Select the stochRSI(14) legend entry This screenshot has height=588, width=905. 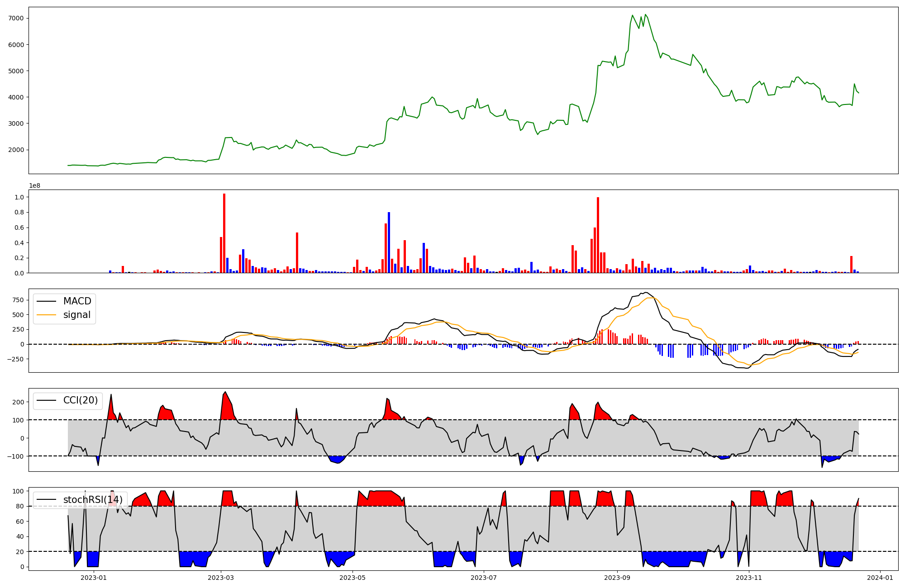(x=93, y=500)
